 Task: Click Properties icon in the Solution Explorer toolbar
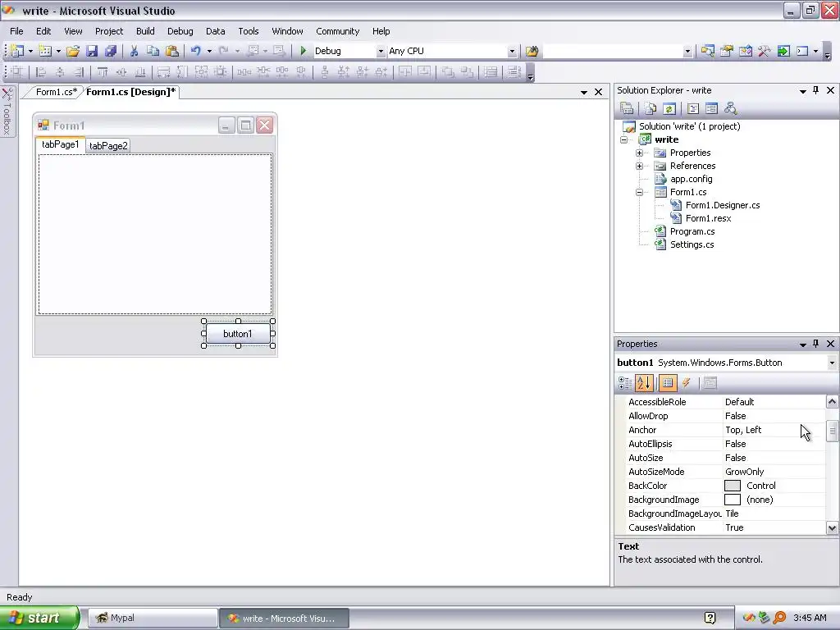point(627,109)
